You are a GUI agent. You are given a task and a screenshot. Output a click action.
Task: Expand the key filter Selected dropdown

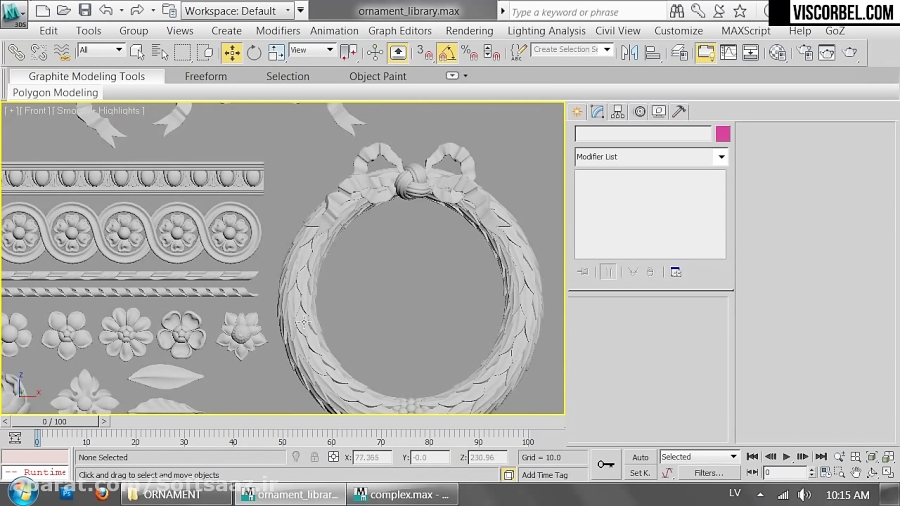733,457
